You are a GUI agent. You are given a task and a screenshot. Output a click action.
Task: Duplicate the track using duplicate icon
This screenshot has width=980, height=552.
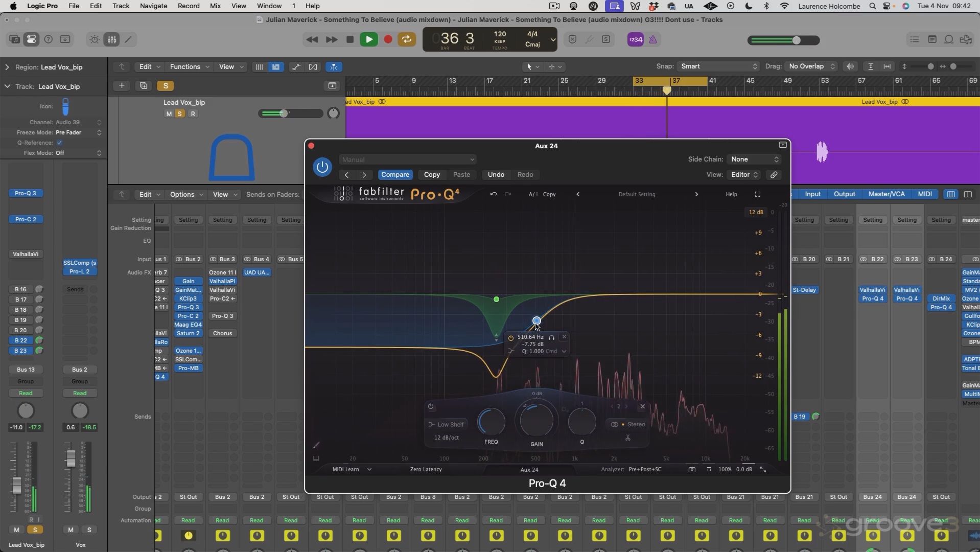144,85
